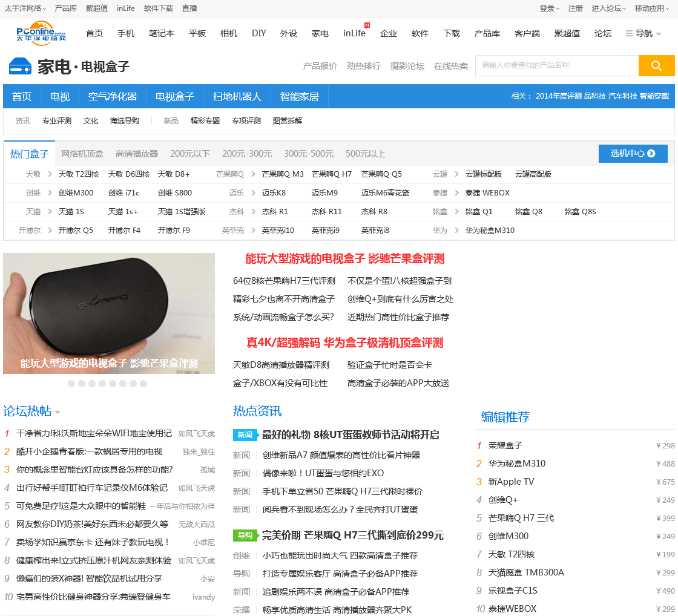This screenshot has width=678, height=616.
Task: Select 扫地机器人 in the blue nav bar
Action: pyautogui.click(x=237, y=96)
